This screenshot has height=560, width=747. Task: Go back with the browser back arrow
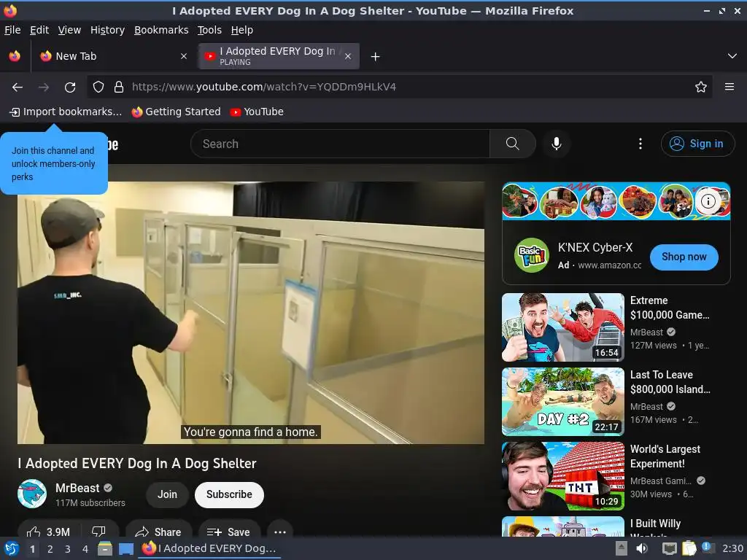[x=18, y=87]
